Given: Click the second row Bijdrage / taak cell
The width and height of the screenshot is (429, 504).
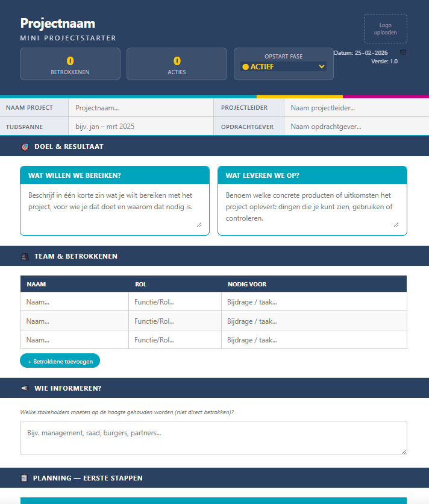Looking at the screenshot, I should [x=314, y=321].
